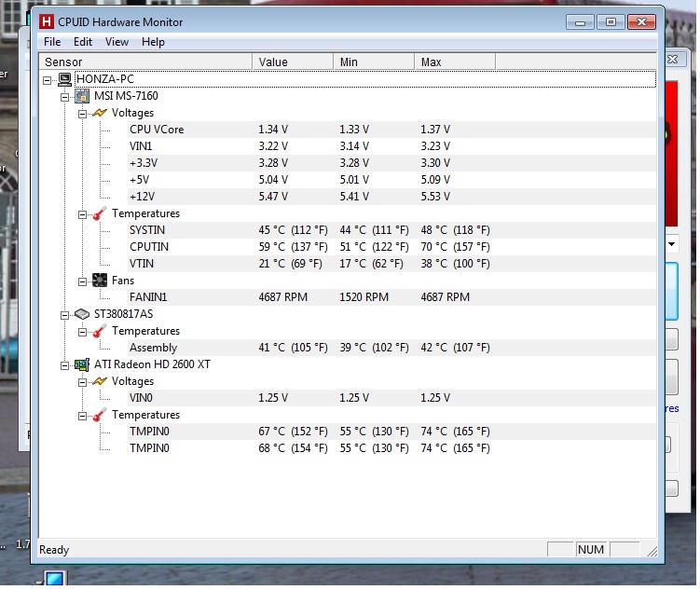700x590 pixels.
Task: Click the motherboard Temperatures thermometer icon
Action: point(100,213)
